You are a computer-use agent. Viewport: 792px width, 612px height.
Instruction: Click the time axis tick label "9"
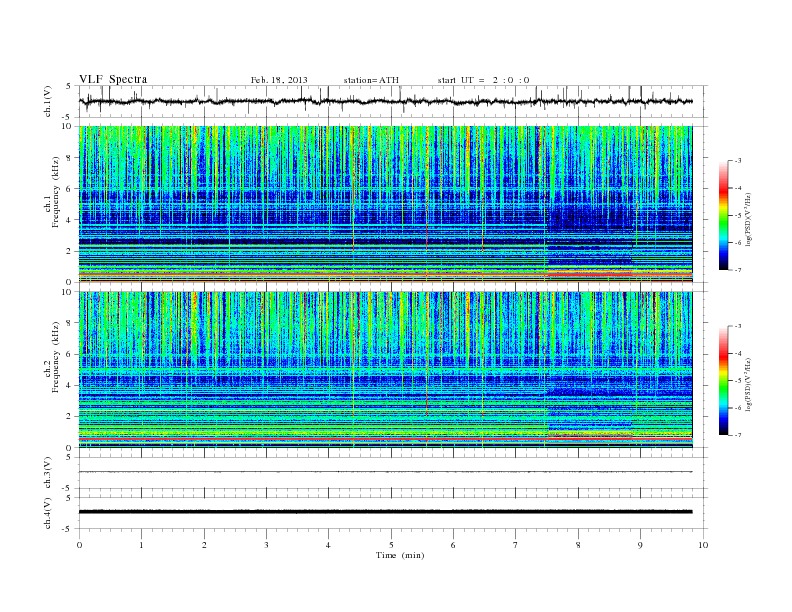[640, 545]
